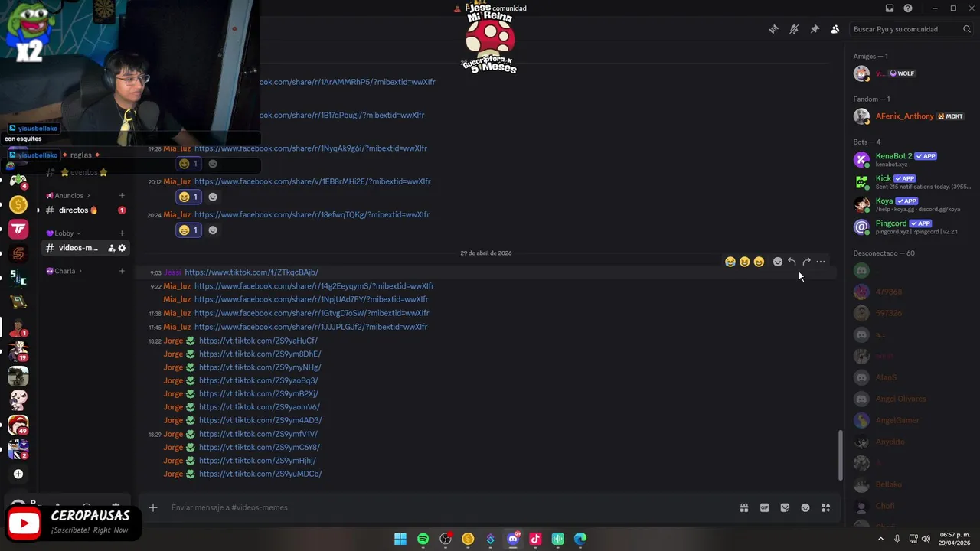This screenshot has width=980, height=551.
Task: Open notification settings muted-bell icon
Action: tap(794, 29)
